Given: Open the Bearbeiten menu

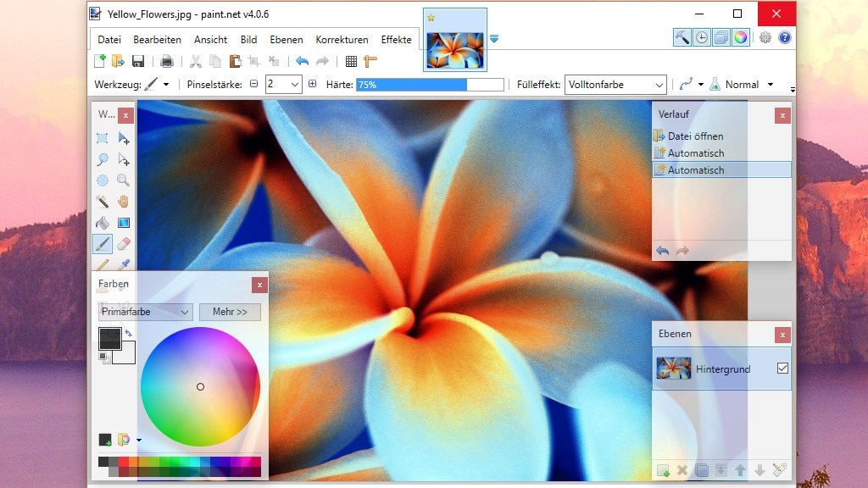Looking at the screenshot, I should (x=157, y=39).
